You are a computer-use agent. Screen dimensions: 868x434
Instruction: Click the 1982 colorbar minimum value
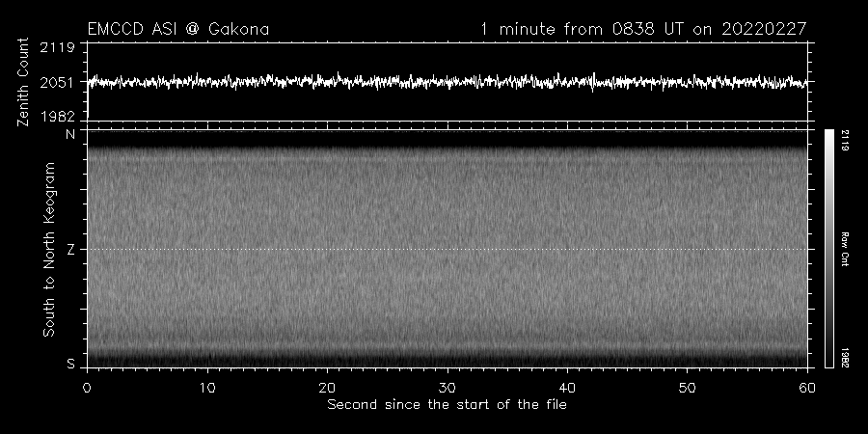844,358
